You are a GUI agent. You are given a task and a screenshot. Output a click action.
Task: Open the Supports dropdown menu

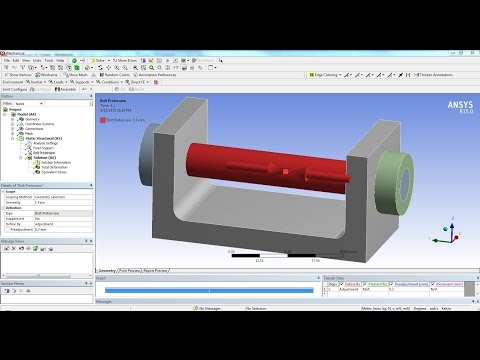pos(82,82)
